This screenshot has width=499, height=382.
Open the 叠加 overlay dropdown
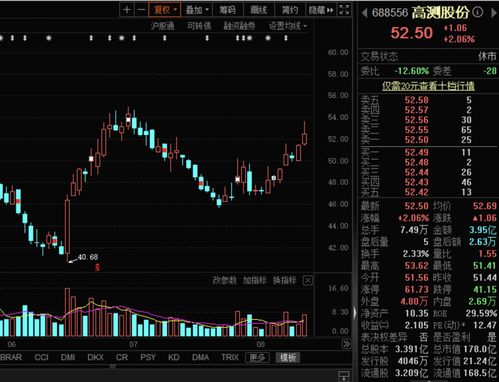[197, 10]
